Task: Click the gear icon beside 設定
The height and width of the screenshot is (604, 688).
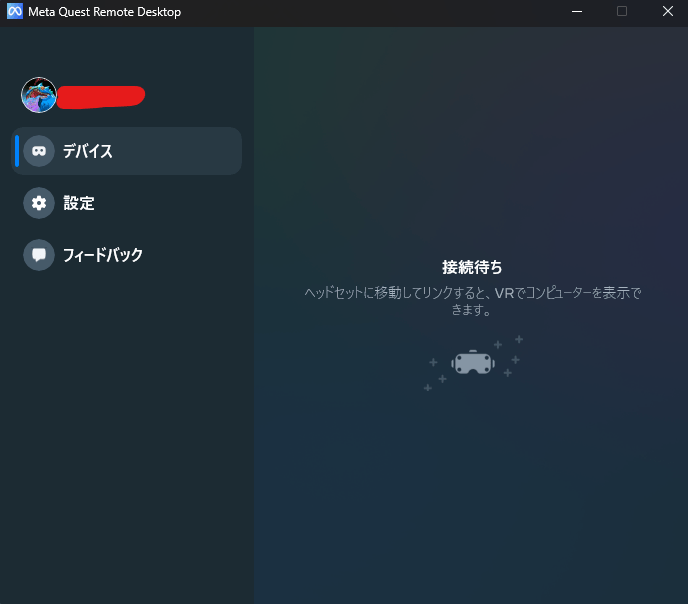Action: 39,203
